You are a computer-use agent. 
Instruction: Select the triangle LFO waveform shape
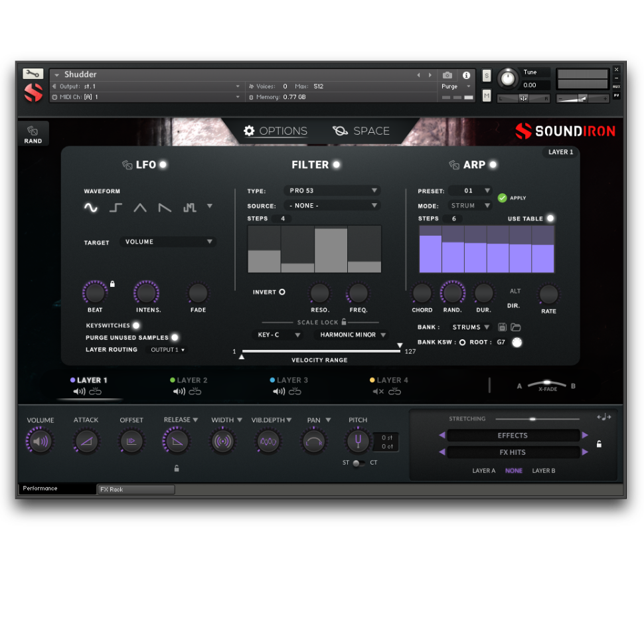point(140,208)
